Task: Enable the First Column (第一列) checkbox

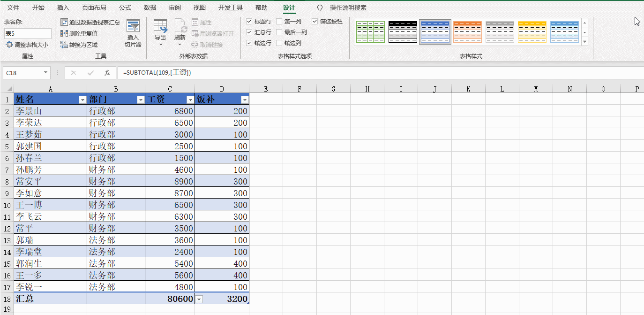Action: click(279, 22)
